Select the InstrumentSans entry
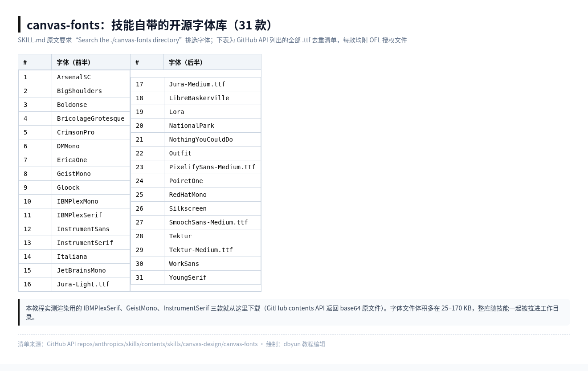The height and width of the screenshot is (371, 588). (91, 229)
